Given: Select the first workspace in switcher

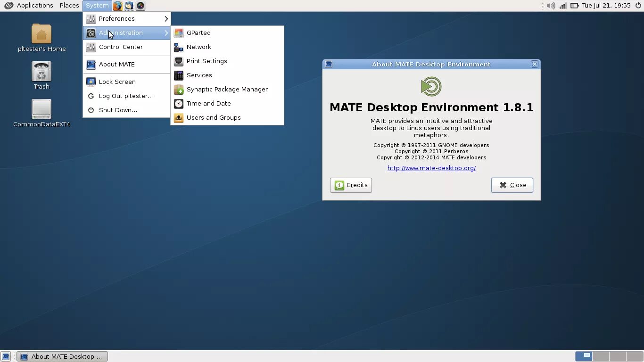Looking at the screenshot, I should [584, 356].
